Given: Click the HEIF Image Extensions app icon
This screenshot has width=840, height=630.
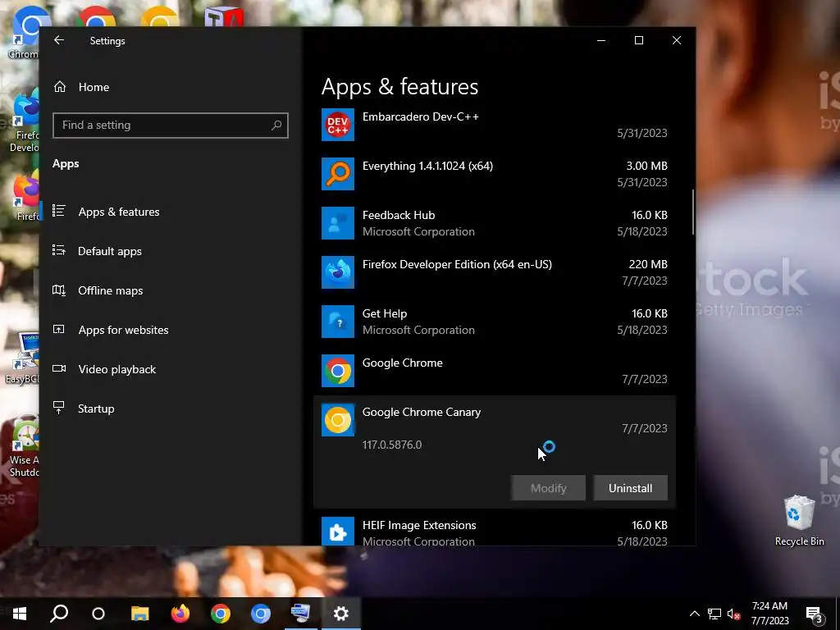Looking at the screenshot, I should (337, 532).
